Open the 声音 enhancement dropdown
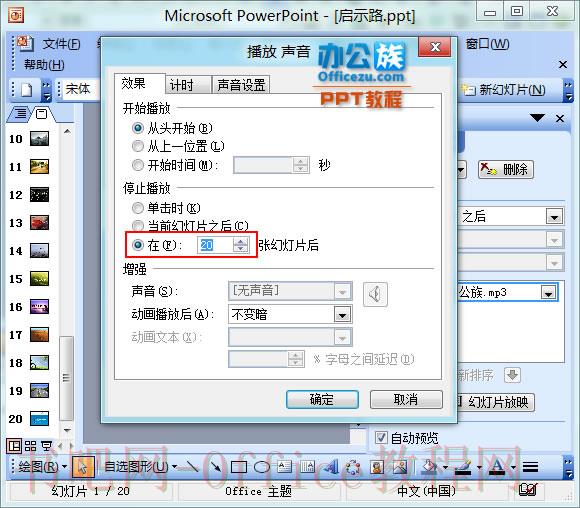 pos(343,292)
